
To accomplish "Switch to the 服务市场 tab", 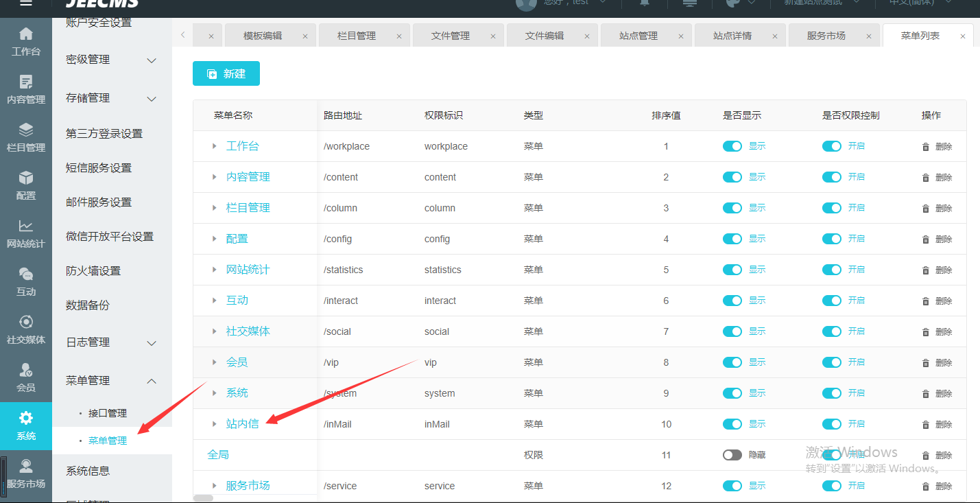I will click(x=826, y=36).
